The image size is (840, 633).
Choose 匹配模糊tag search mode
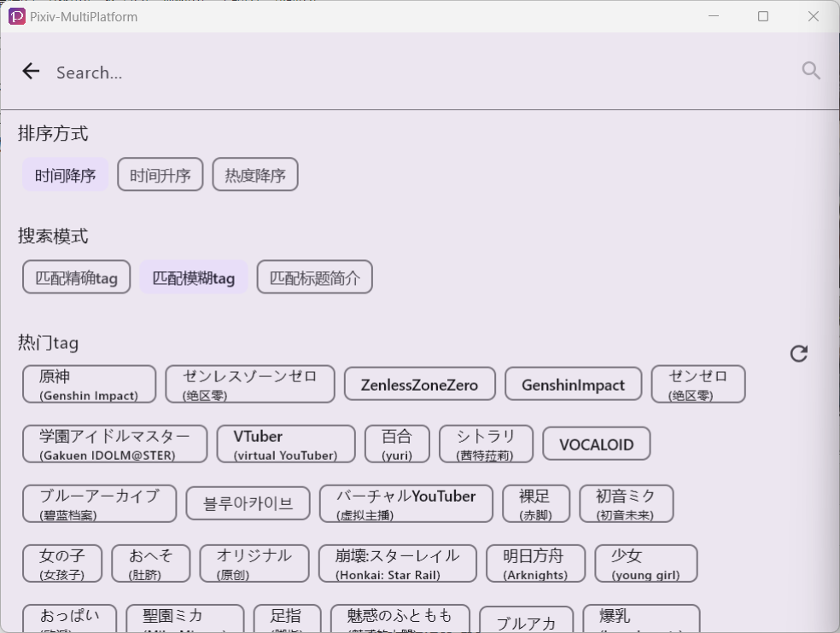click(x=194, y=277)
